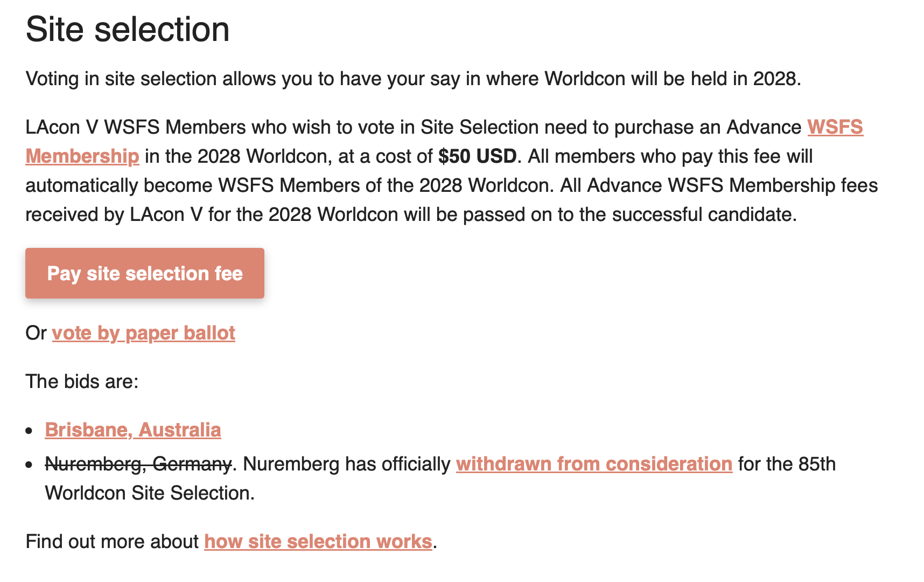Click the Site selection page heading

[128, 29]
